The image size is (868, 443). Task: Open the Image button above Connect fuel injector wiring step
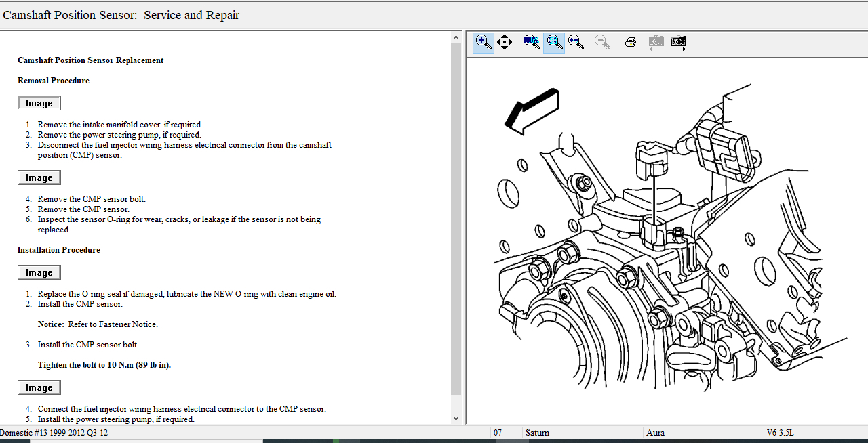click(39, 387)
